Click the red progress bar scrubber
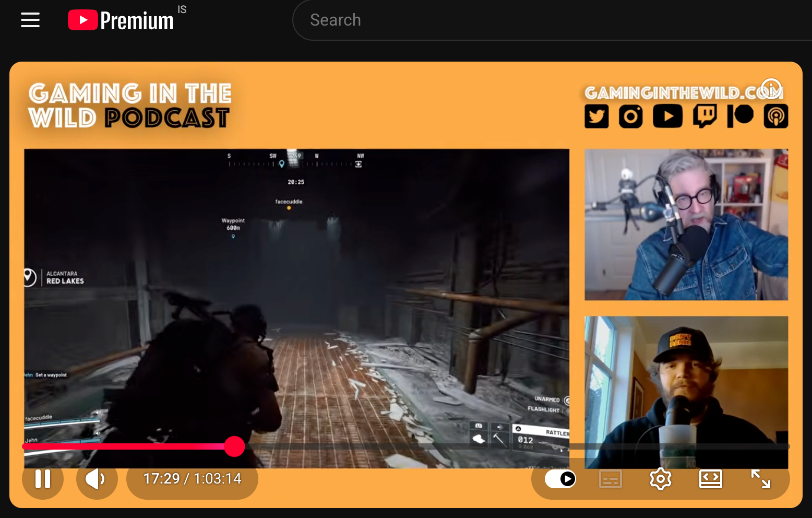The width and height of the screenshot is (812, 518). 234,446
